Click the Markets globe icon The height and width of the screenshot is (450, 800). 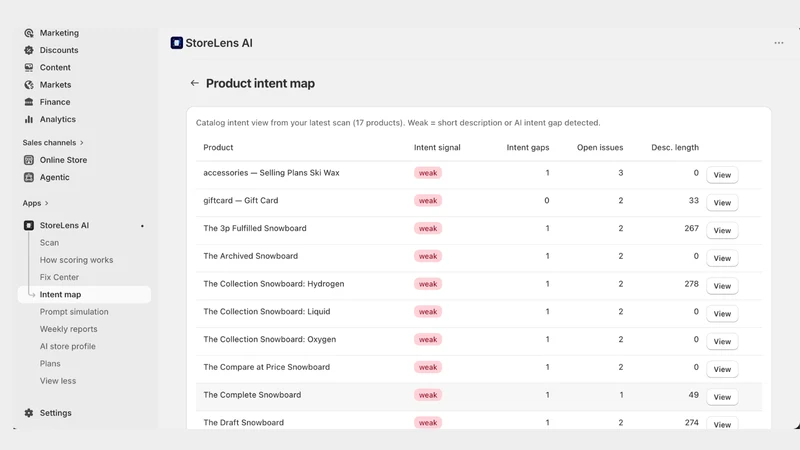pyautogui.click(x=29, y=85)
